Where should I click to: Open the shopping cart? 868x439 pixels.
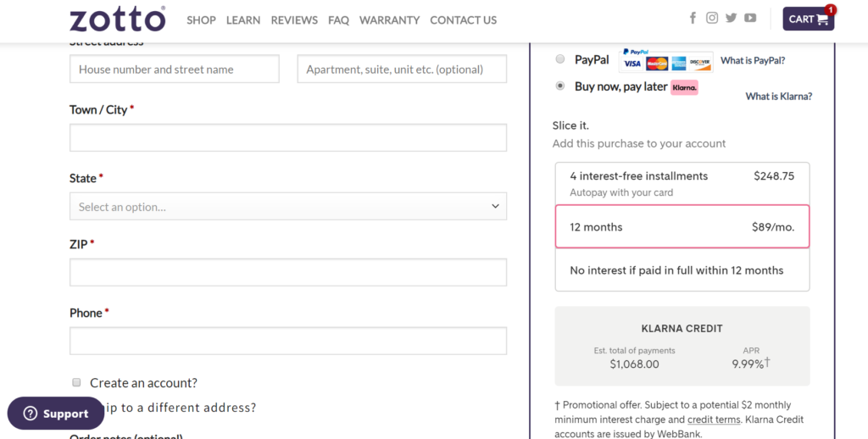pyautogui.click(x=808, y=19)
